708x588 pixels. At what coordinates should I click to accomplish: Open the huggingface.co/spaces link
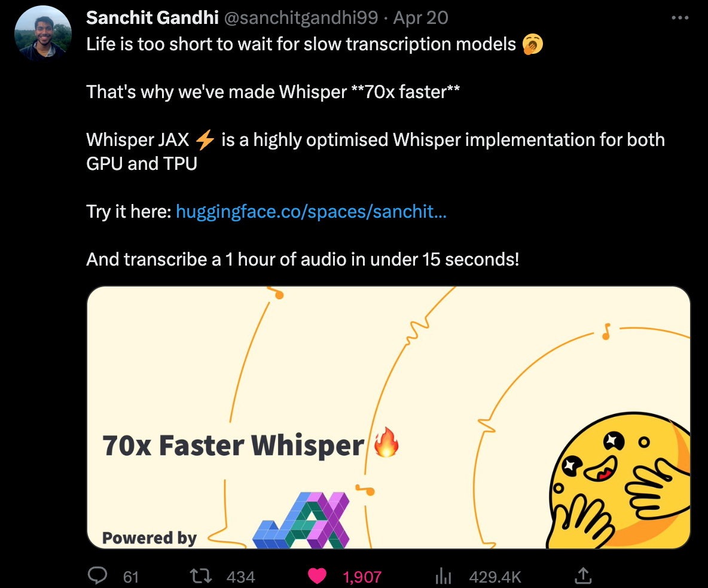point(311,211)
